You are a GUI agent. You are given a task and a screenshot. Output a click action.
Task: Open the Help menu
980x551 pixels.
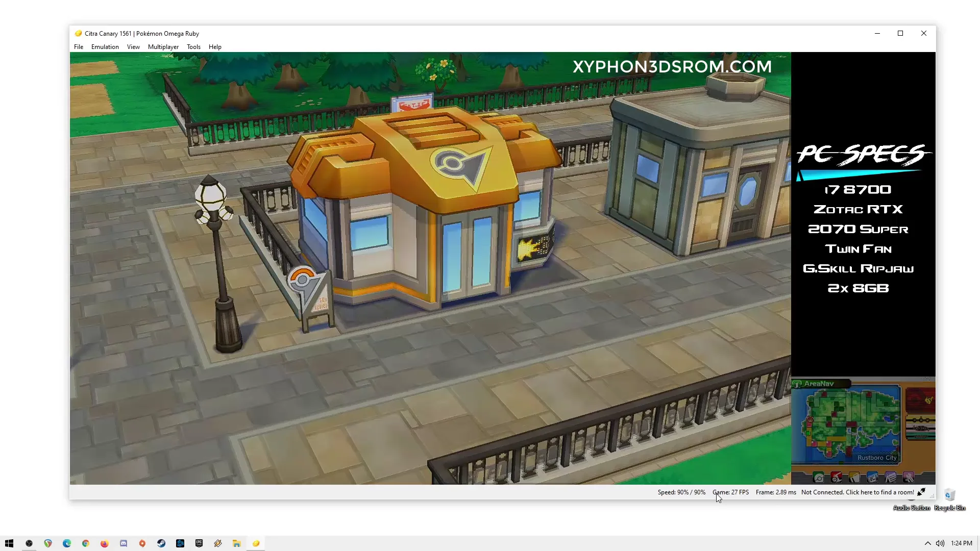(x=215, y=47)
